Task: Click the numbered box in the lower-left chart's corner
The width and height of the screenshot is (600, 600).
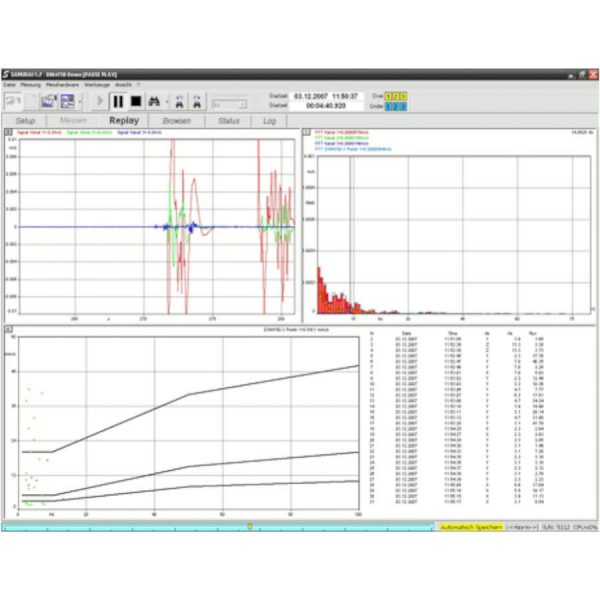Action: (x=8, y=329)
